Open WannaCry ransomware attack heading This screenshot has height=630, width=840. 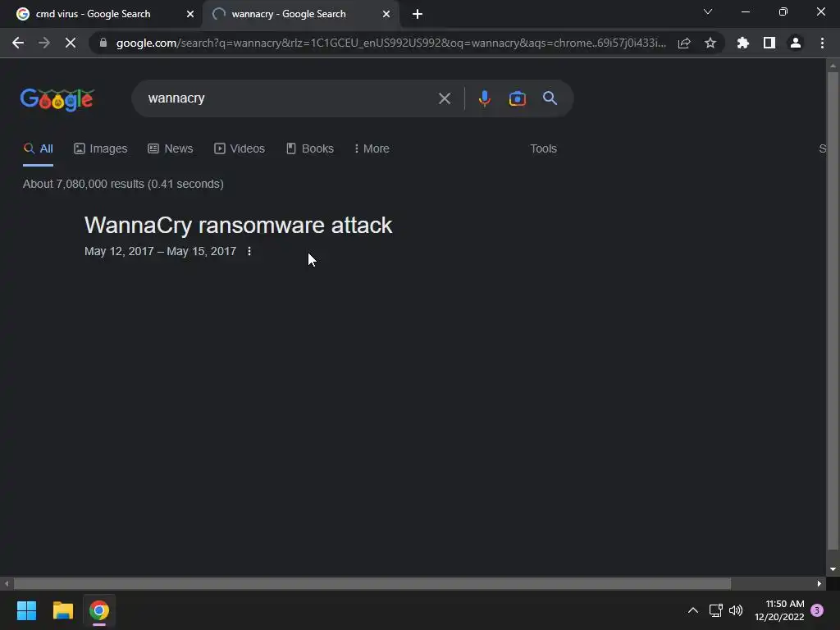[239, 225]
